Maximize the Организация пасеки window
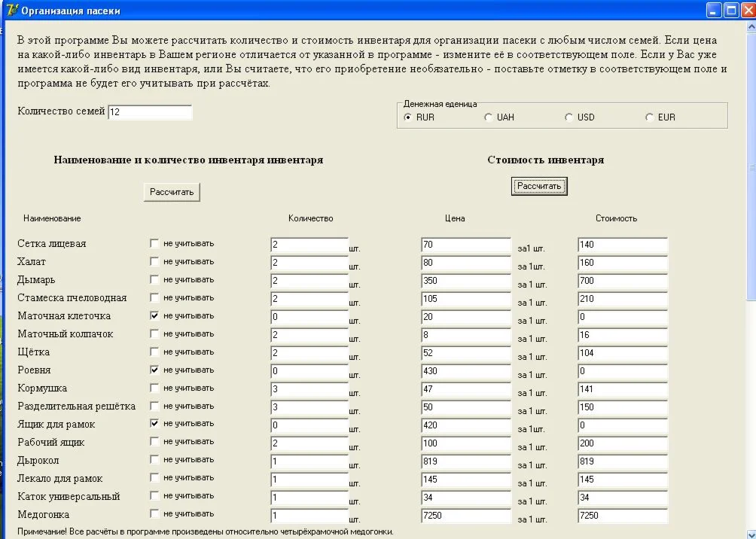Screen dimensions: 756x539 tap(730, 11)
